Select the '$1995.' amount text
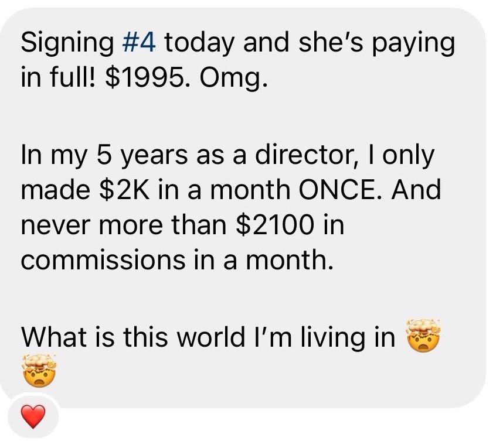This screenshot has height=448, width=503. click(148, 77)
